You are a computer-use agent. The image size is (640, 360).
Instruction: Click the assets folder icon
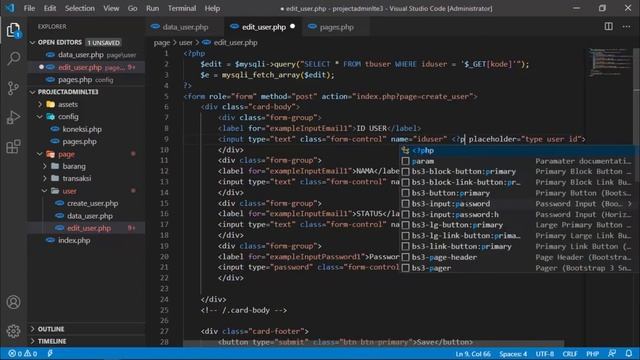click(51, 104)
